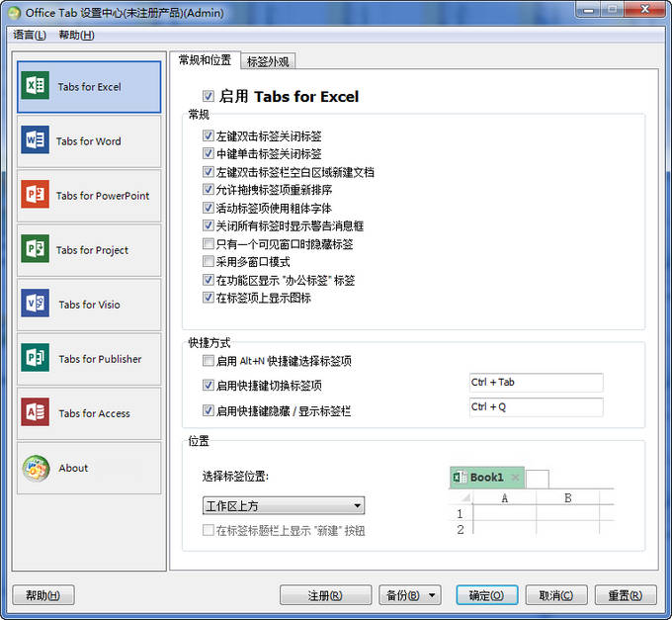This screenshot has width=672, height=620.
Task: Click the Ctrl + Tab shortcut field
Action: point(537,383)
